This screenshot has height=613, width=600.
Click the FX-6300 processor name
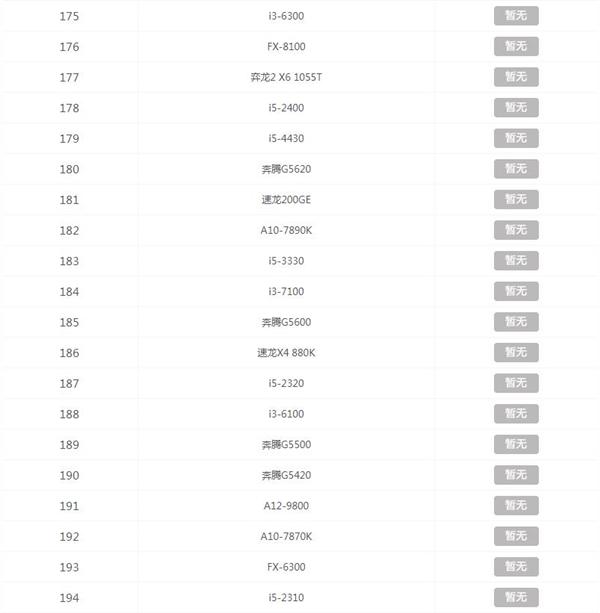(287, 567)
